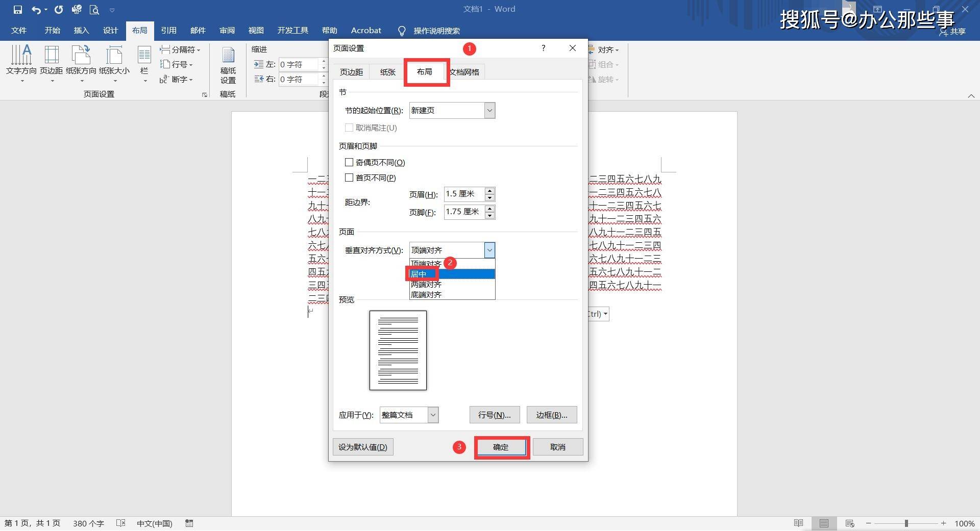Expand the Hyphenation (断字) dropdown

point(176,80)
